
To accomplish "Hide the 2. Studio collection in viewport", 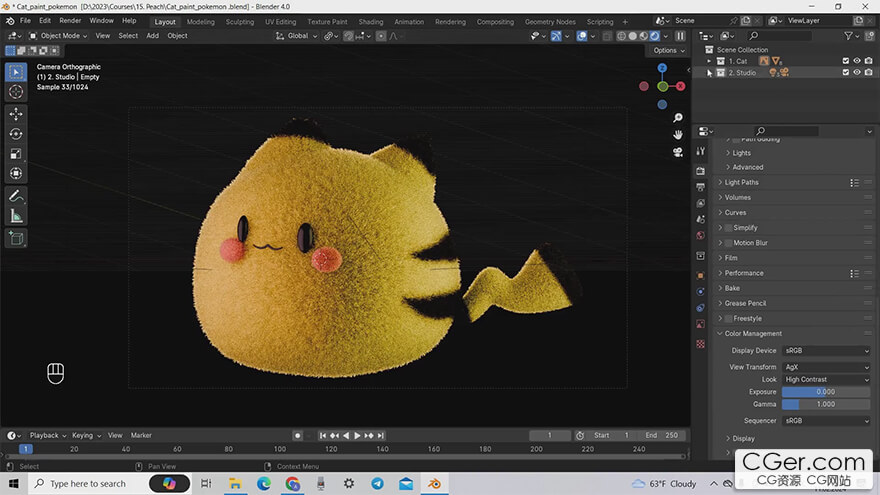I will (857, 72).
